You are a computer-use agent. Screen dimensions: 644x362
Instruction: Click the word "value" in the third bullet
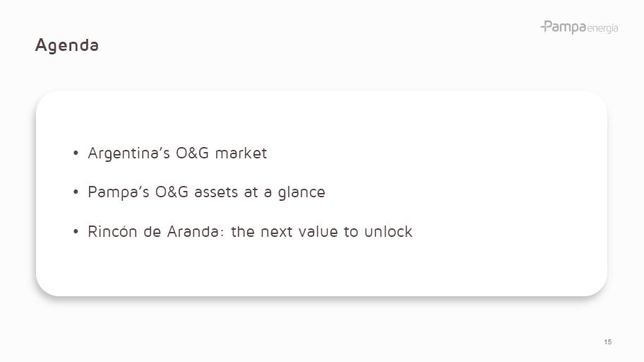pyautogui.click(x=317, y=232)
